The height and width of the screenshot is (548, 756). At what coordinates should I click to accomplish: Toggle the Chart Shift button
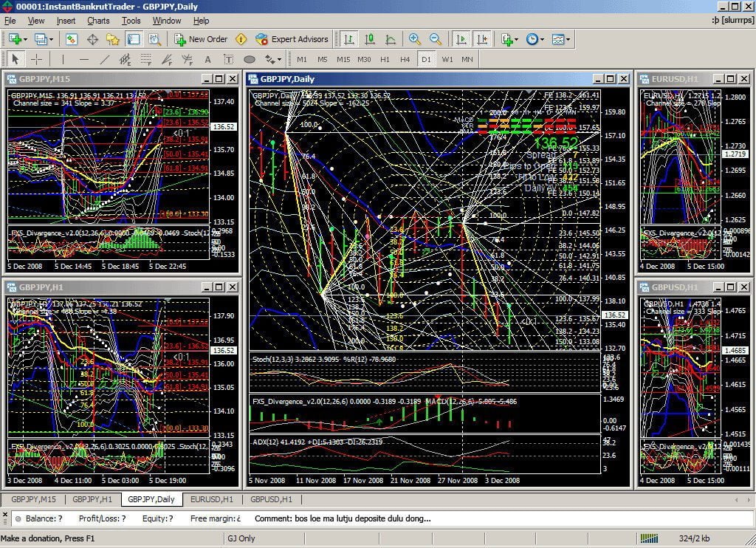pos(482,39)
